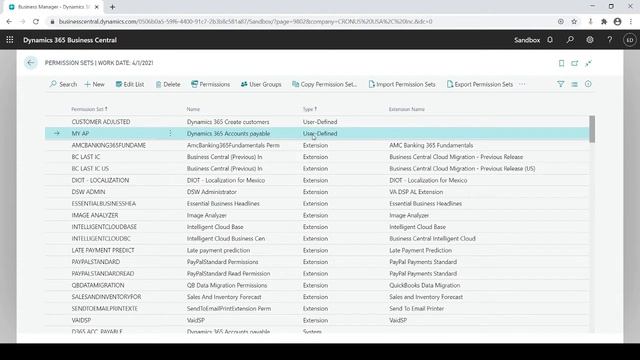The width and height of the screenshot is (640, 360).
Task: Click the collapse page arrows icon
Action: tap(588, 63)
